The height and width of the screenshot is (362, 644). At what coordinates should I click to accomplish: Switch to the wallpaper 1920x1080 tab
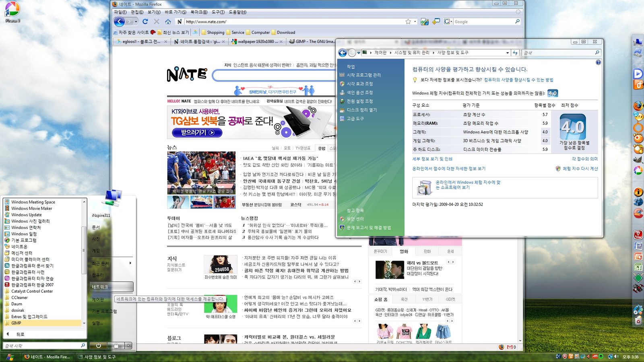(x=256, y=41)
